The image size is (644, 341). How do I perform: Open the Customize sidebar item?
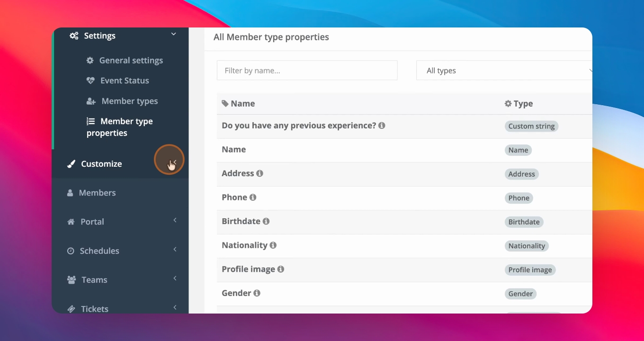click(120, 164)
